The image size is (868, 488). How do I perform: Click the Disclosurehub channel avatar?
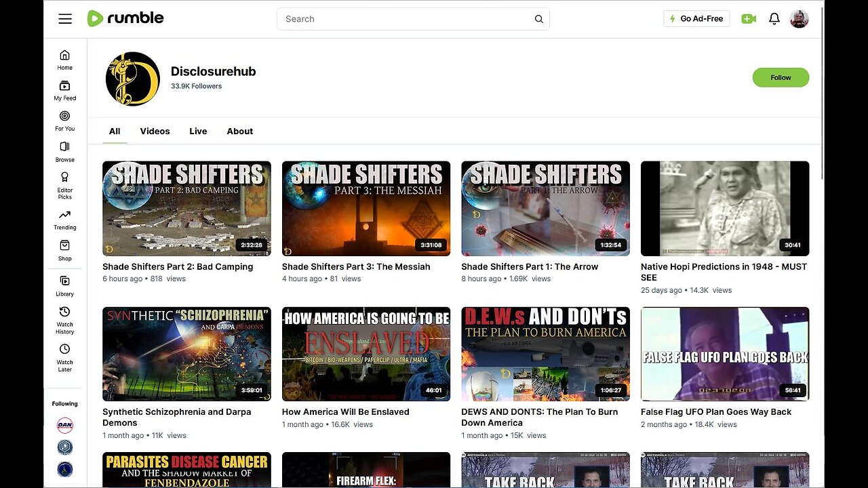pyautogui.click(x=133, y=79)
